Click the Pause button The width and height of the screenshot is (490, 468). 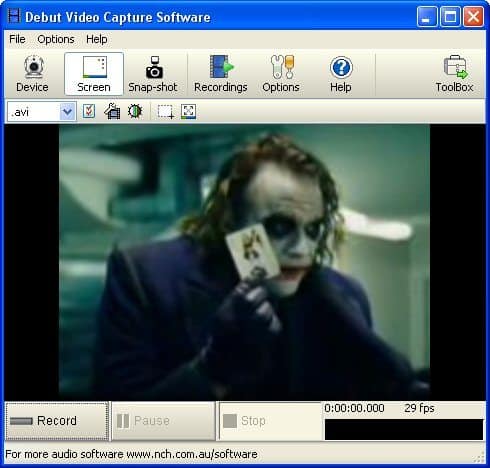pos(163,421)
